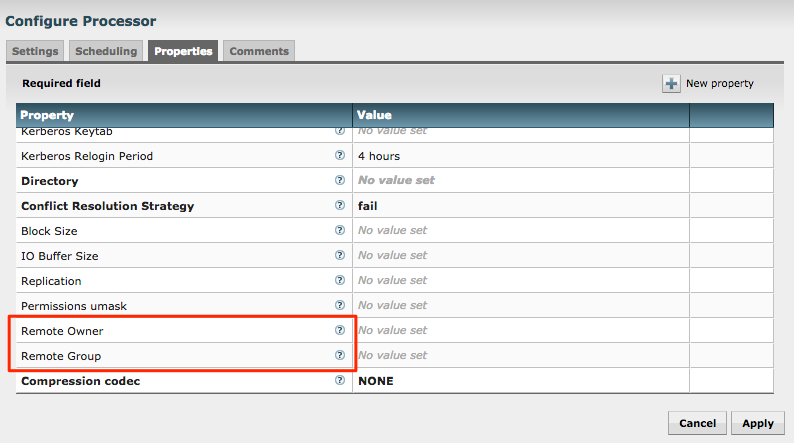Image resolution: width=794 pixels, height=443 pixels.
Task: Click help icon next to Kerberos Relogin Period
Action: (340, 156)
